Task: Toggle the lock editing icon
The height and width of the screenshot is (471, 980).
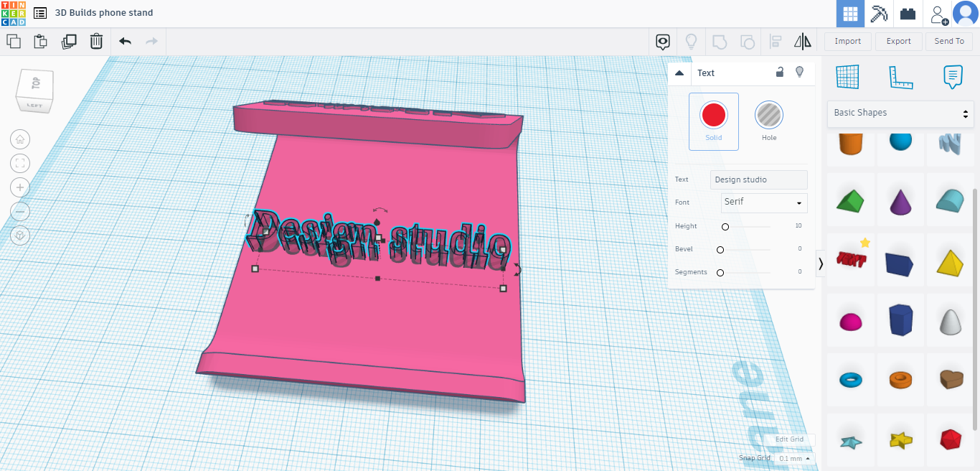Action: tap(780, 73)
